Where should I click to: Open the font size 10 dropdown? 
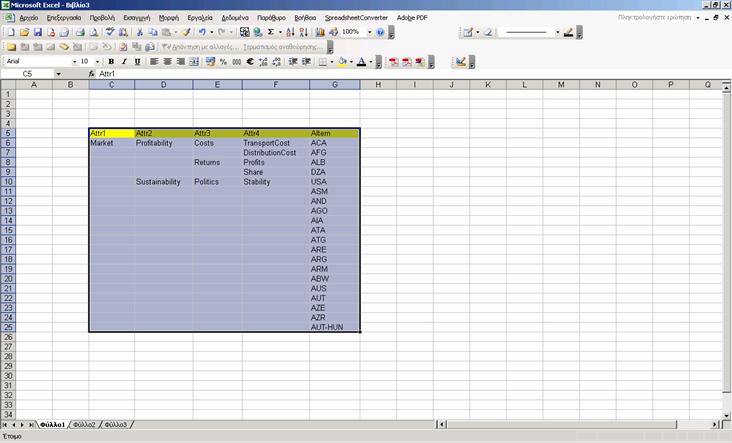point(97,62)
